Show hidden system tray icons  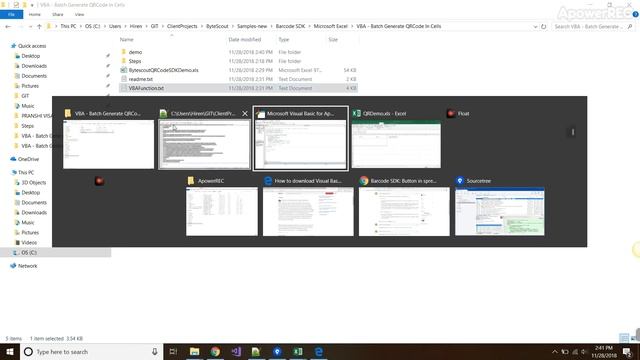click(555, 351)
